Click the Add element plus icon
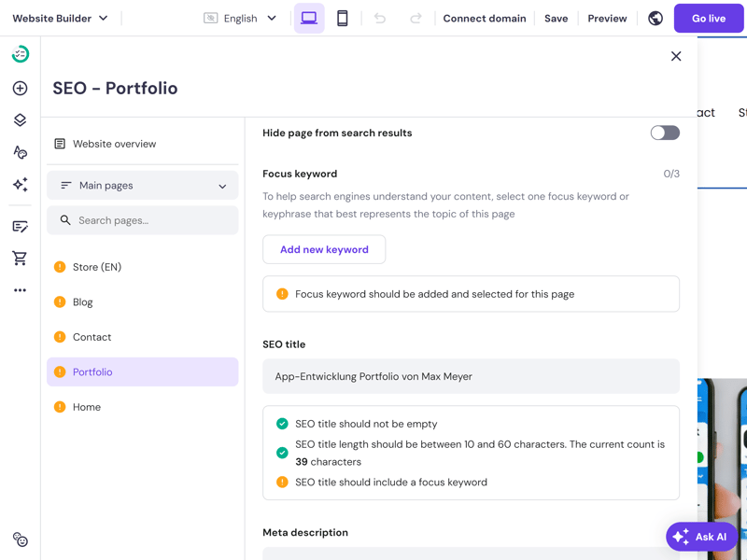747x560 pixels. pos(20,88)
